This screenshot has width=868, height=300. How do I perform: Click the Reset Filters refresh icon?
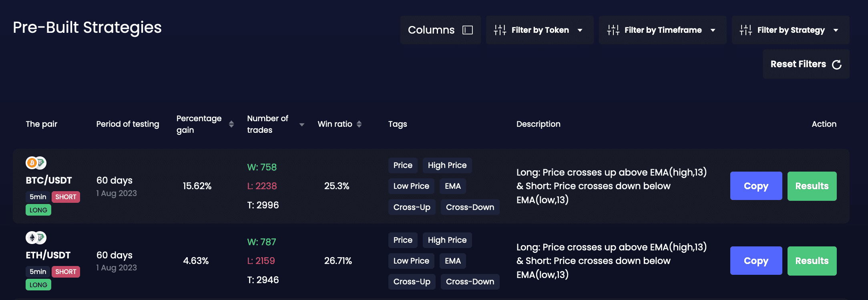coord(837,64)
